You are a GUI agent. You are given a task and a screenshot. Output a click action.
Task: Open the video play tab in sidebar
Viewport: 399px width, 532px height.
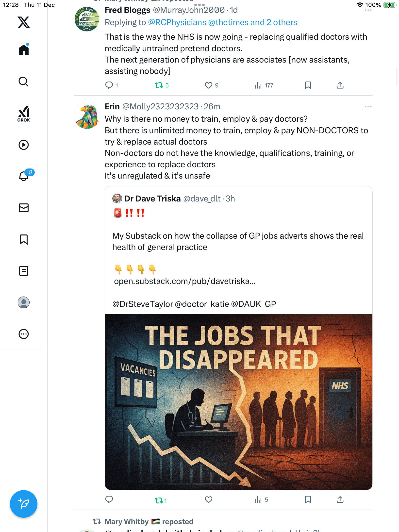24,145
